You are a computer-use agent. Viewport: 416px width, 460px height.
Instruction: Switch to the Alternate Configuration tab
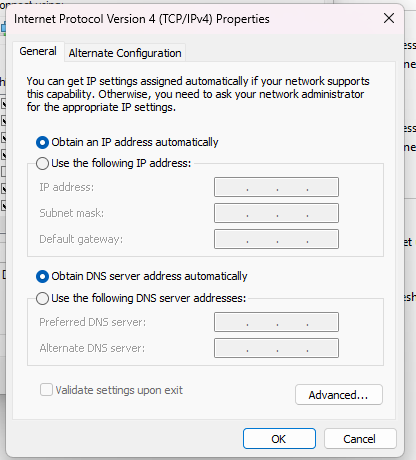[x=125, y=53]
